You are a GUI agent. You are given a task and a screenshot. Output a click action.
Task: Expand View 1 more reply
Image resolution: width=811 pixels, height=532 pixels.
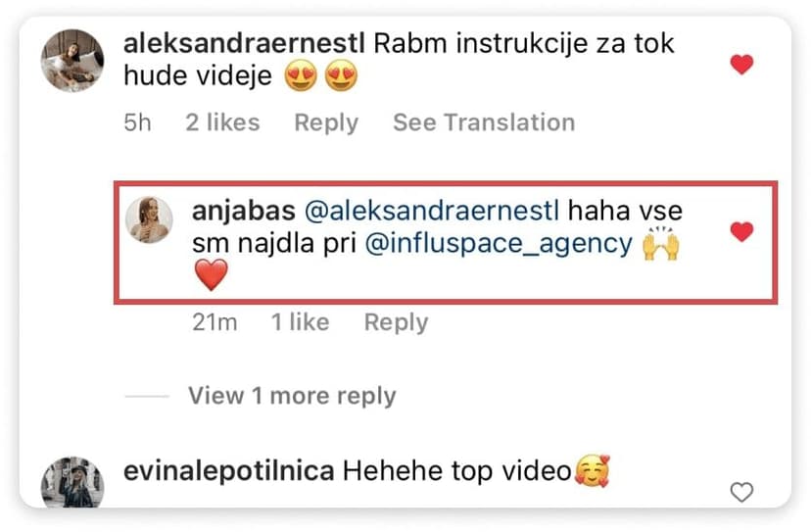pyautogui.click(x=292, y=396)
